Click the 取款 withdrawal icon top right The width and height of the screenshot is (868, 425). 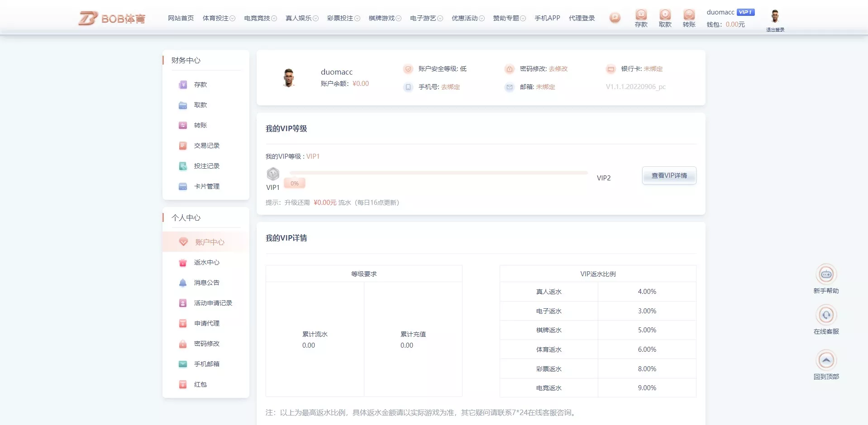[x=665, y=17]
